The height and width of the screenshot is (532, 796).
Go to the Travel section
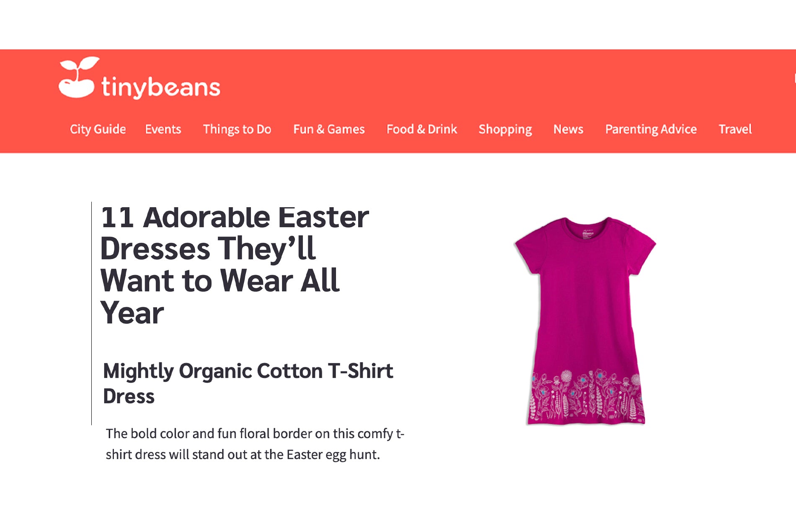[x=735, y=129]
